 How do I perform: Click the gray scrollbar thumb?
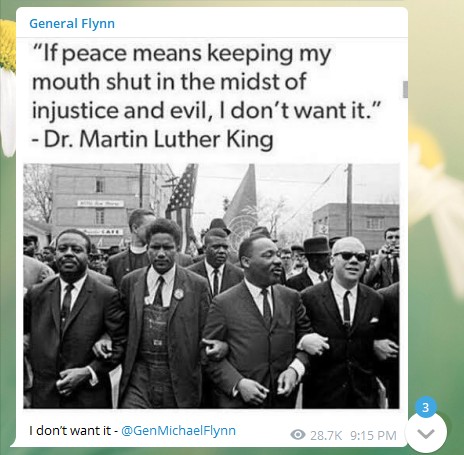pyautogui.click(x=405, y=89)
